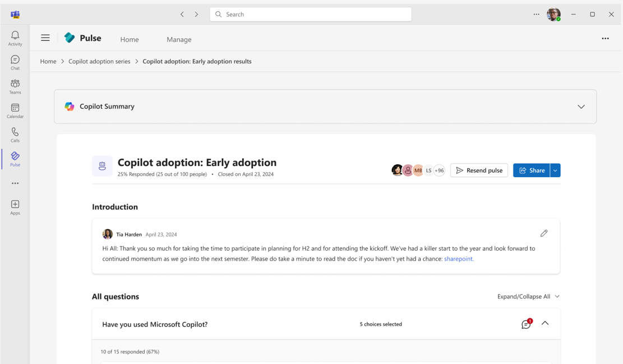Open comments on the Copilot question
623x364 pixels.
tap(526, 324)
